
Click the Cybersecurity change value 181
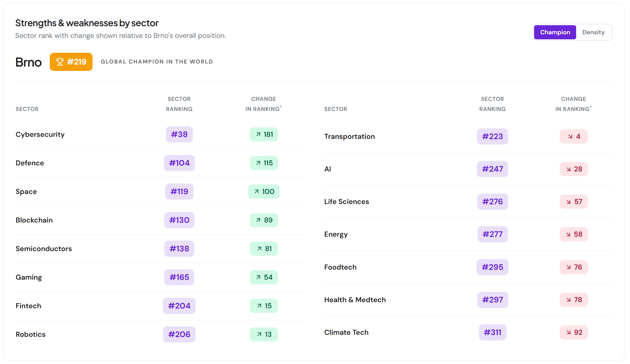click(x=268, y=134)
